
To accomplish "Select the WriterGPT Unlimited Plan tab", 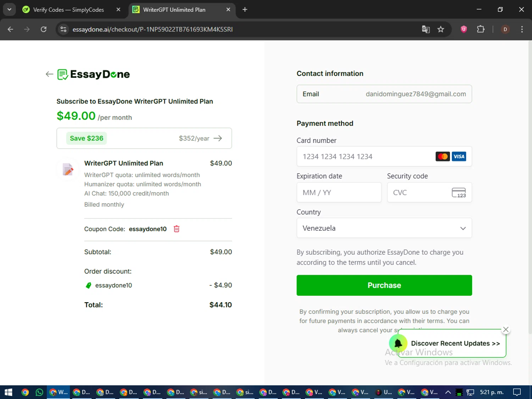I will coord(174,10).
